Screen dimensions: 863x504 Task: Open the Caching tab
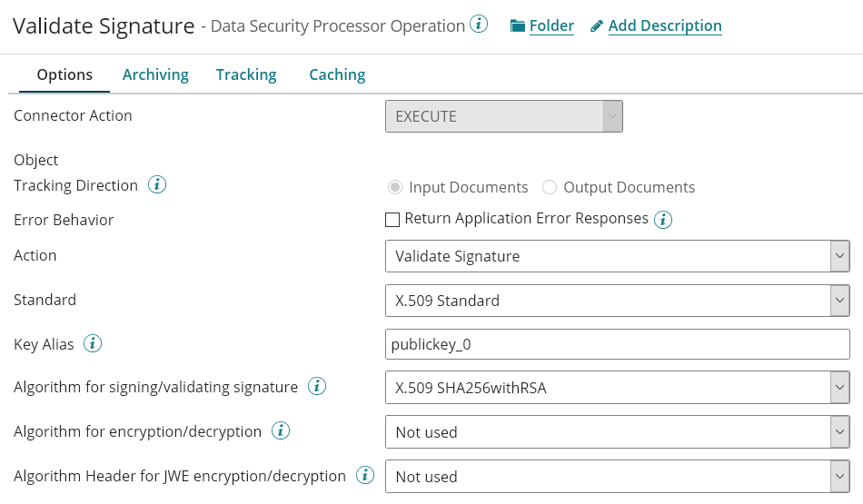337,74
